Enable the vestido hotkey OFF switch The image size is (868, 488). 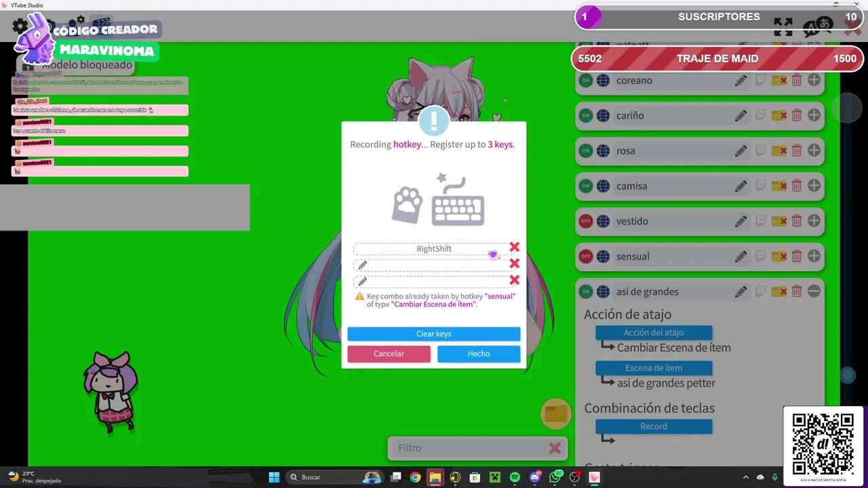(585, 222)
